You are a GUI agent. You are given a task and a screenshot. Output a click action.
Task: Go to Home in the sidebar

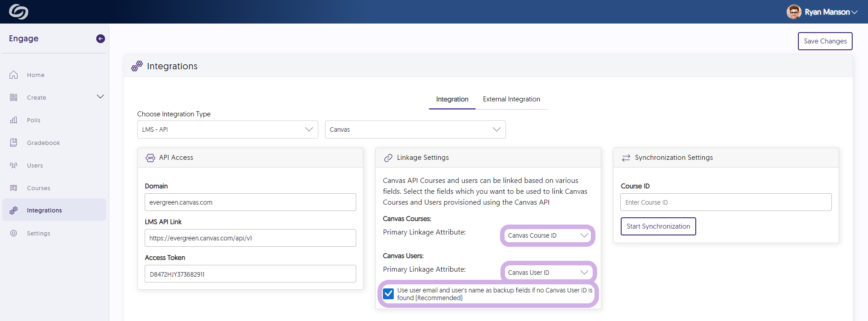point(54,75)
